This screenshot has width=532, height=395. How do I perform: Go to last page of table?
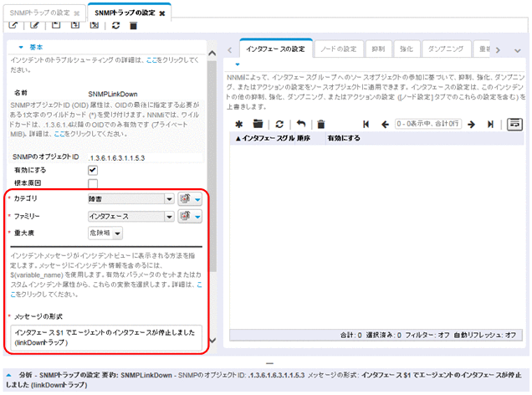[490, 124]
